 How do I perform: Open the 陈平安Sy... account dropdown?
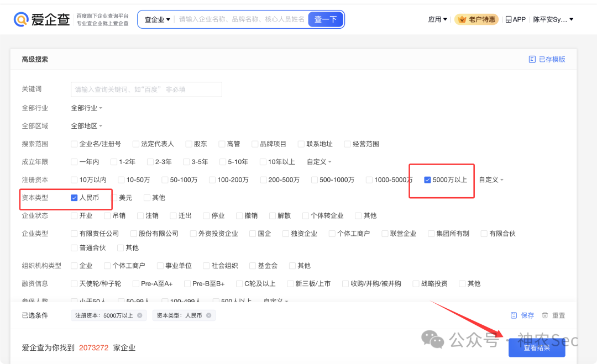[x=553, y=19]
